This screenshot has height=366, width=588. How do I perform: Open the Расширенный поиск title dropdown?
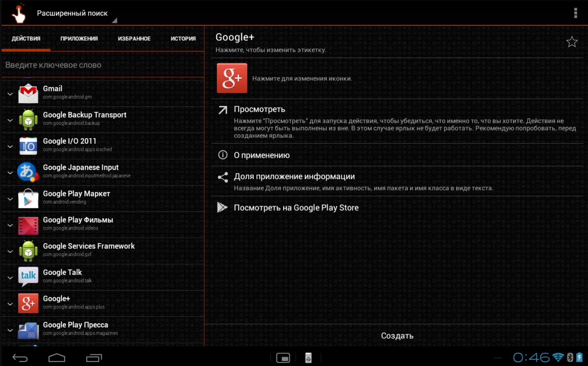(x=72, y=13)
